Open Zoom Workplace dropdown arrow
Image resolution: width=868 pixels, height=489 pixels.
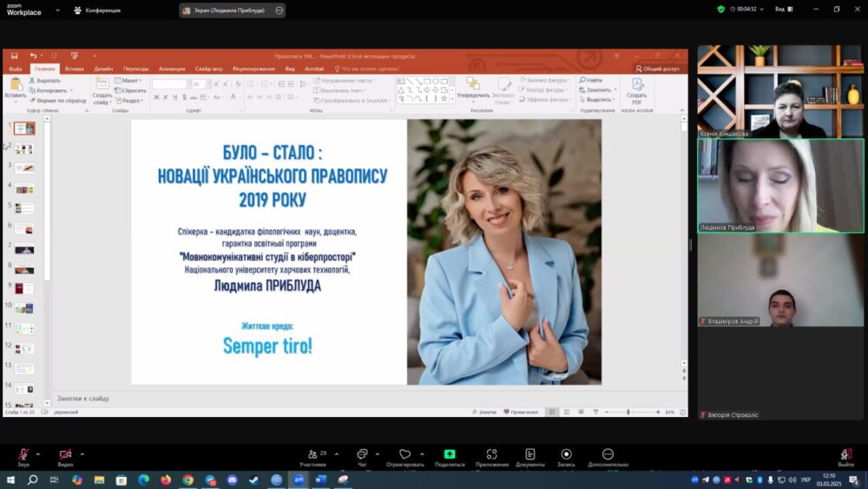57,10
